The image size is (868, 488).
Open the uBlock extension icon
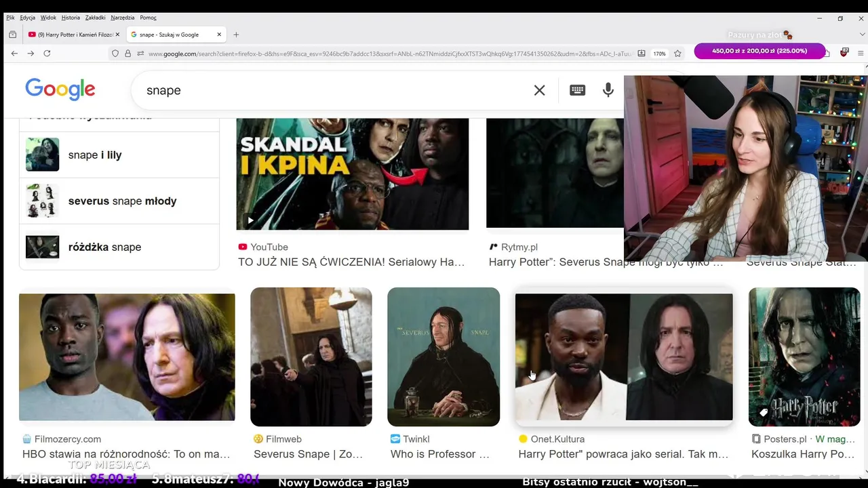[844, 52]
